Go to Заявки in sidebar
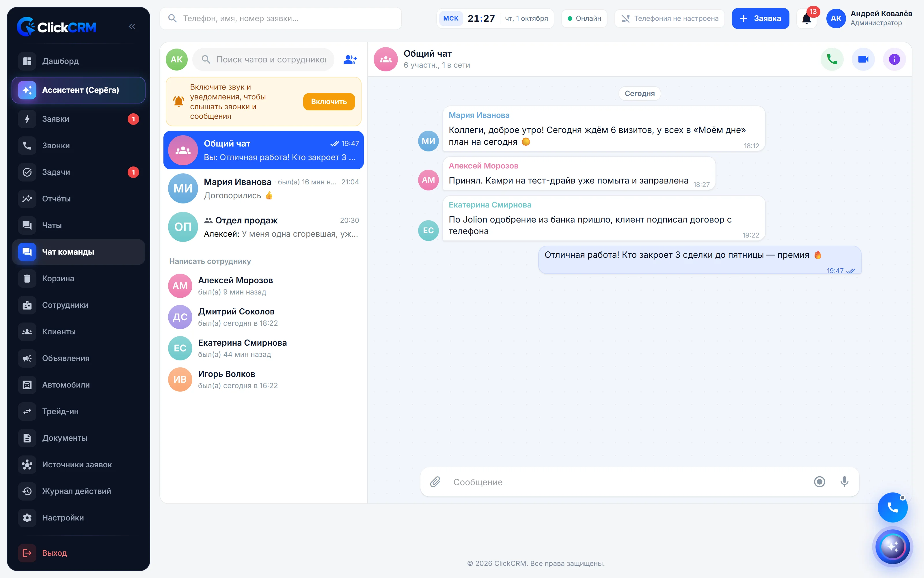The width and height of the screenshot is (924, 578). 78,119
